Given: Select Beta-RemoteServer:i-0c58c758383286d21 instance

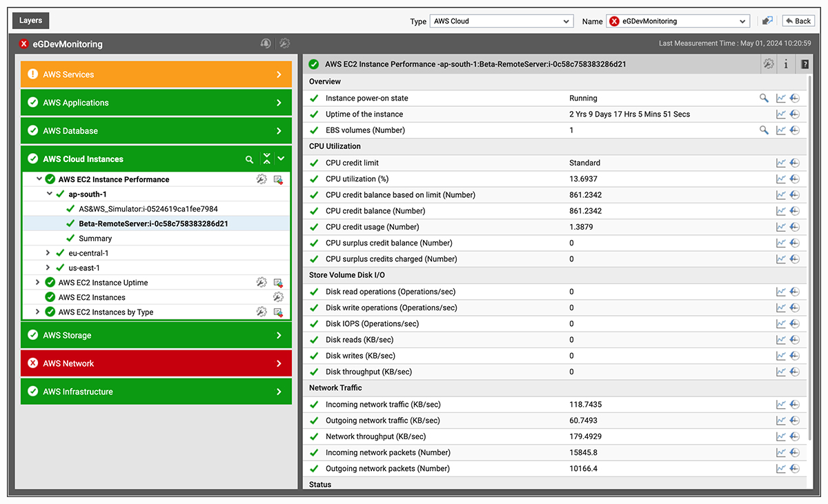Looking at the screenshot, I should [x=154, y=223].
